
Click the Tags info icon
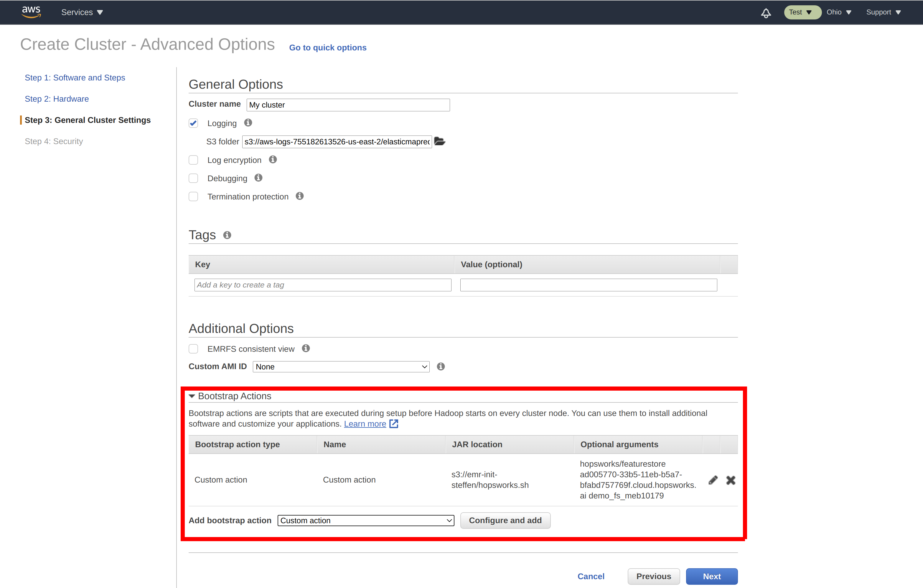point(227,235)
